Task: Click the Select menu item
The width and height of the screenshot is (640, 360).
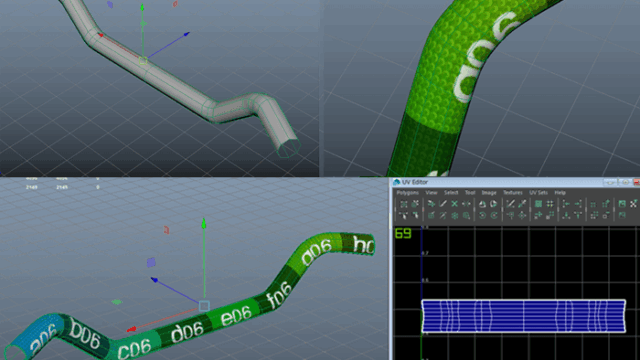Action: (451, 193)
